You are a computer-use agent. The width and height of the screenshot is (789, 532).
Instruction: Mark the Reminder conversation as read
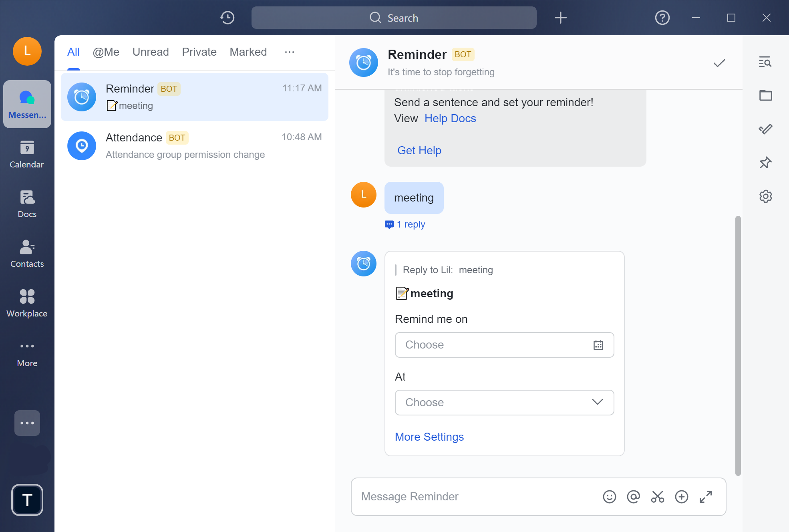click(719, 62)
